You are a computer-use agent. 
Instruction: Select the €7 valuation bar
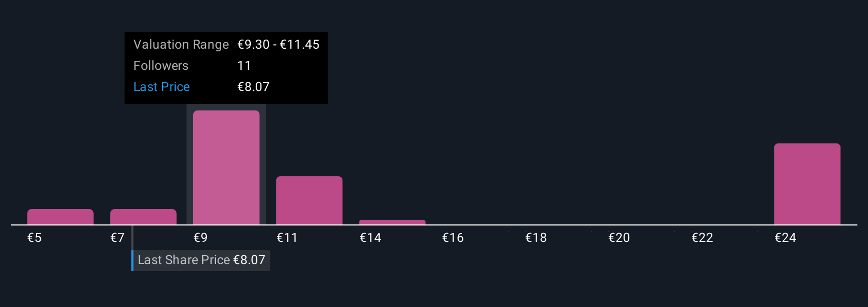pyautogui.click(x=143, y=217)
